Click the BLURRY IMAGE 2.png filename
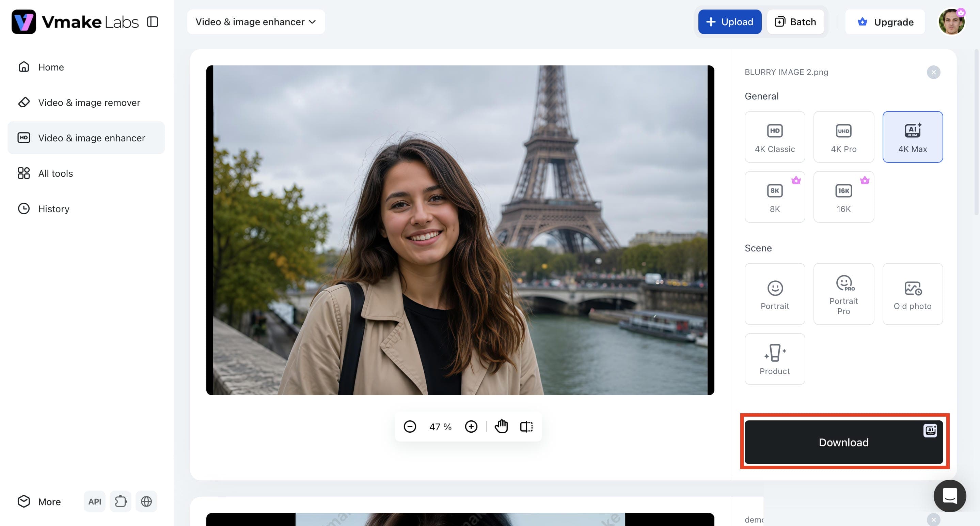980x526 pixels. [786, 72]
